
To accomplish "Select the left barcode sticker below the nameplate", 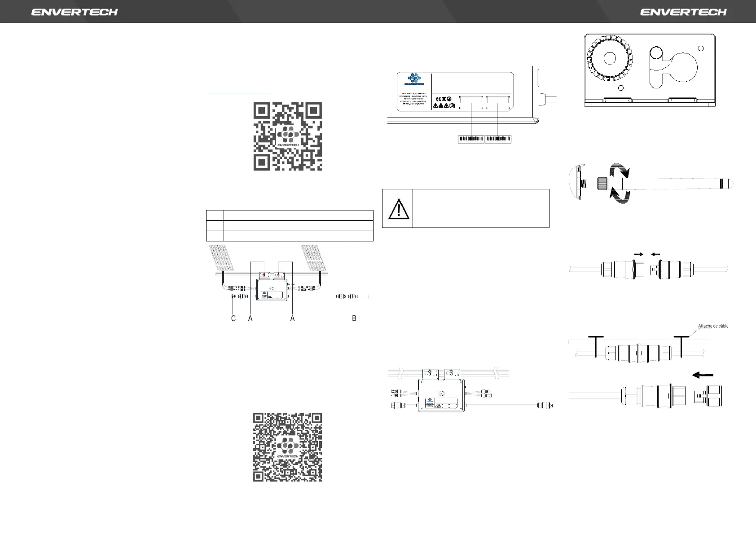I will tap(471, 139).
